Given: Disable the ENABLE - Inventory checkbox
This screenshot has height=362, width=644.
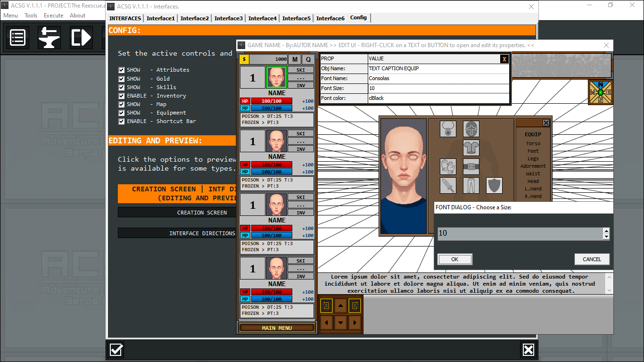Looking at the screenshot, I should (122, 96).
